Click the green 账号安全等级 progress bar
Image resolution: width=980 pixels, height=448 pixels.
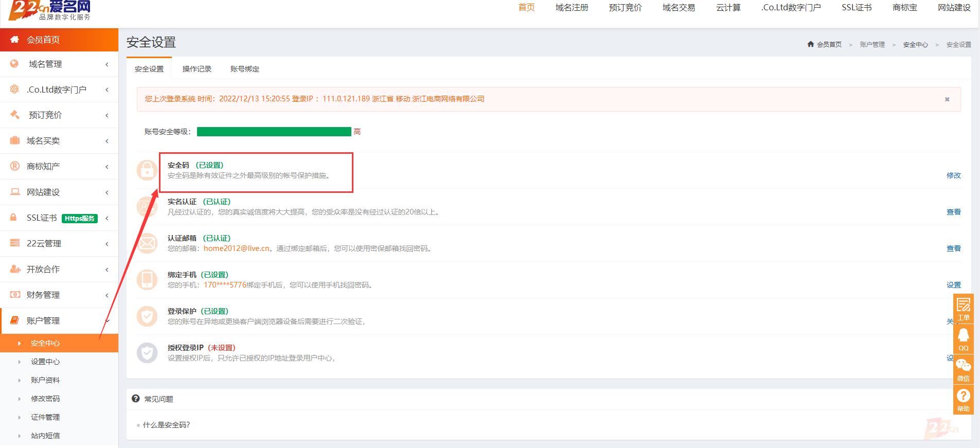(x=274, y=132)
